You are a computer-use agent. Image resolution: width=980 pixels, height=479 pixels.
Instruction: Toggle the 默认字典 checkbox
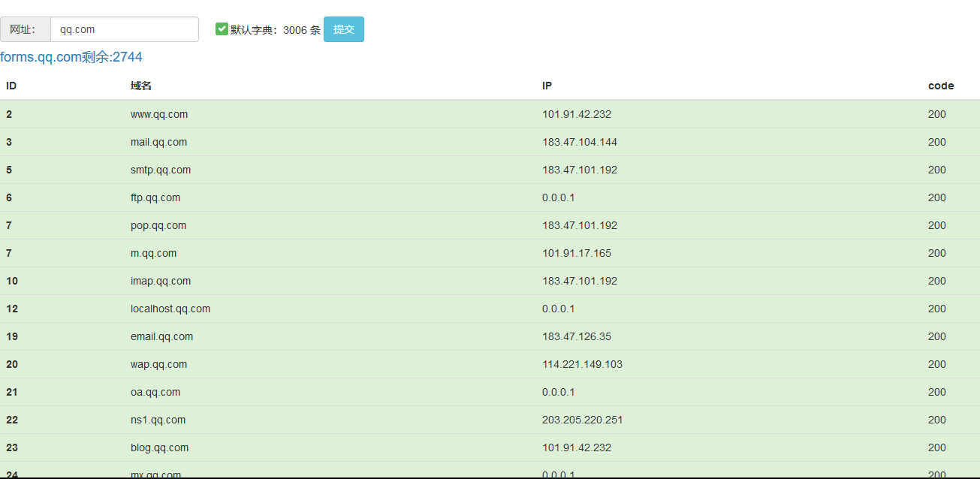222,29
